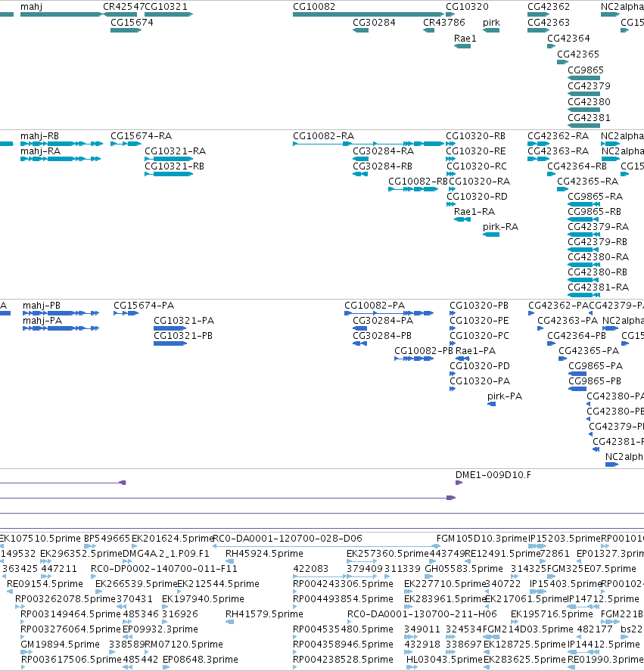Select the 'mahj-RB' transcript label
The height and width of the screenshot is (671, 644).
click(x=39, y=135)
